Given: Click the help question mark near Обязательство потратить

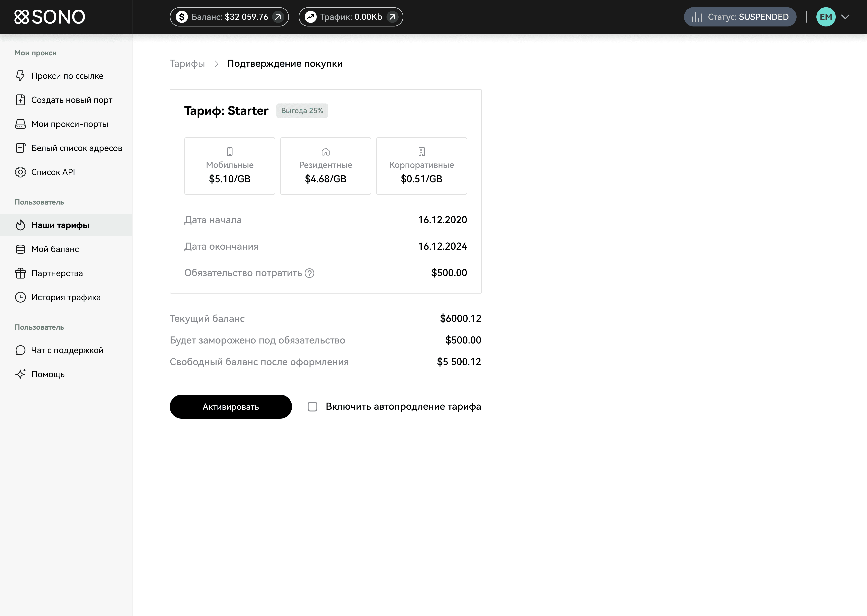Looking at the screenshot, I should (309, 273).
